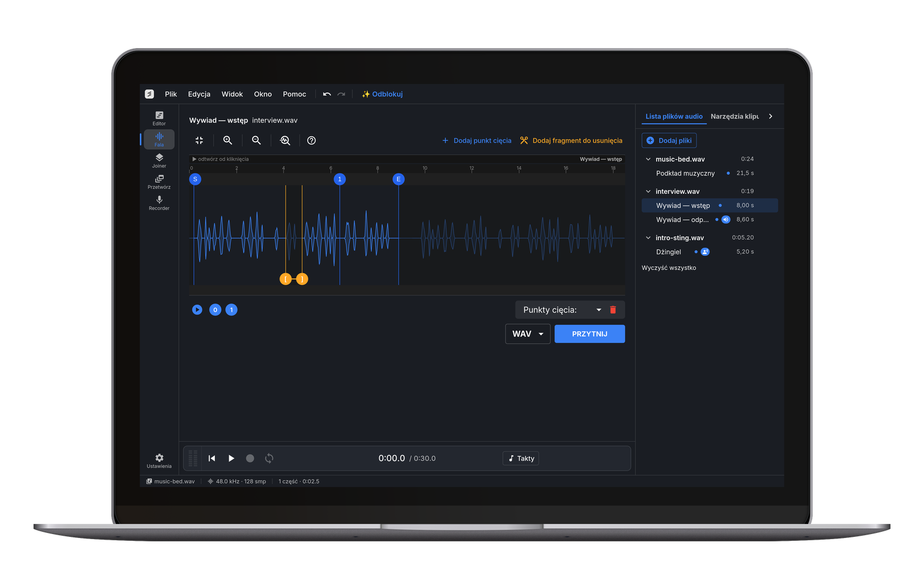Viewport: 924px width, 571px height.
Task: Open the WAV format dropdown
Action: pos(527,334)
